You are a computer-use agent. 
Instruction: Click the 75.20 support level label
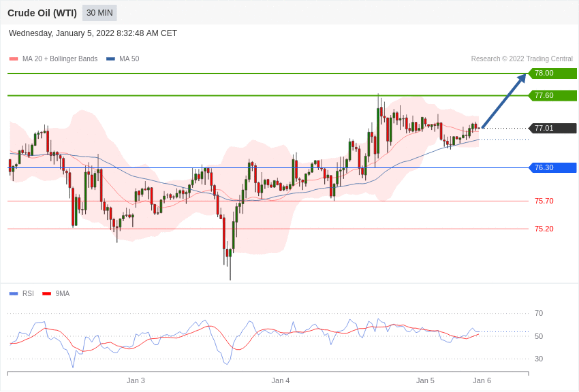click(544, 229)
